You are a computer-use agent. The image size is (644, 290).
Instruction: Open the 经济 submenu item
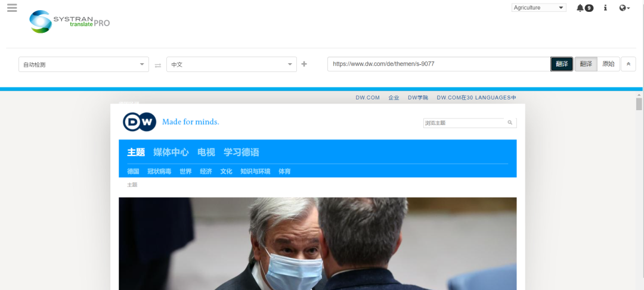click(x=206, y=171)
